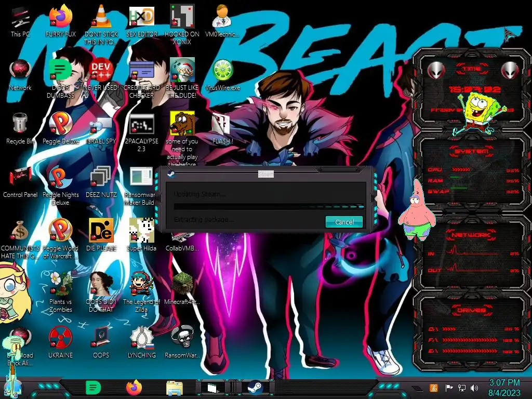Open the Recycle Bin

[20, 128]
